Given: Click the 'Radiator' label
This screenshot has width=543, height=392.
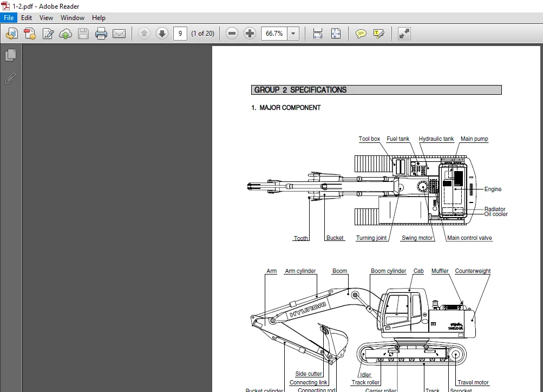Looking at the screenshot, I should click(x=494, y=209).
